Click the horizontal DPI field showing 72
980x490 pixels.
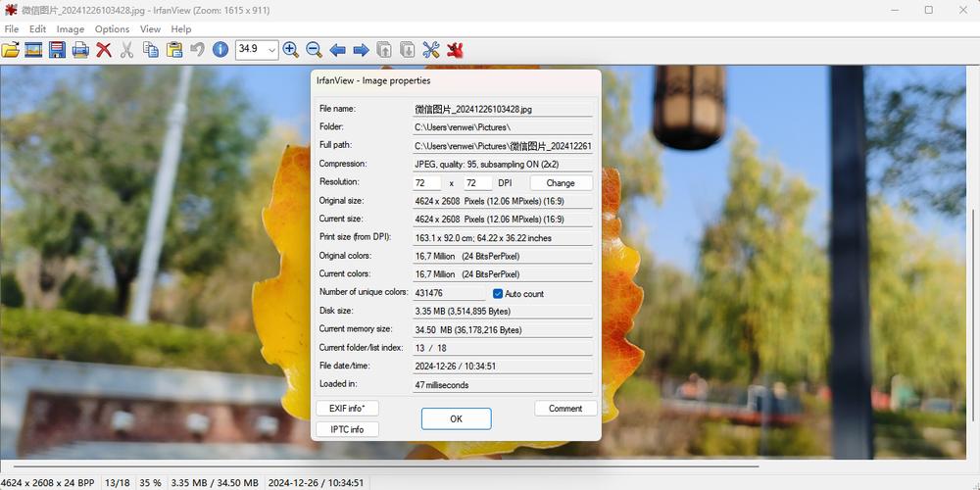[x=427, y=183]
